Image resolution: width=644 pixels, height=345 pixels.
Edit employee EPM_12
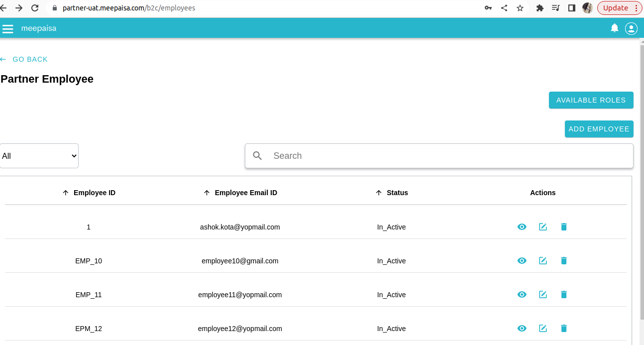point(543,329)
